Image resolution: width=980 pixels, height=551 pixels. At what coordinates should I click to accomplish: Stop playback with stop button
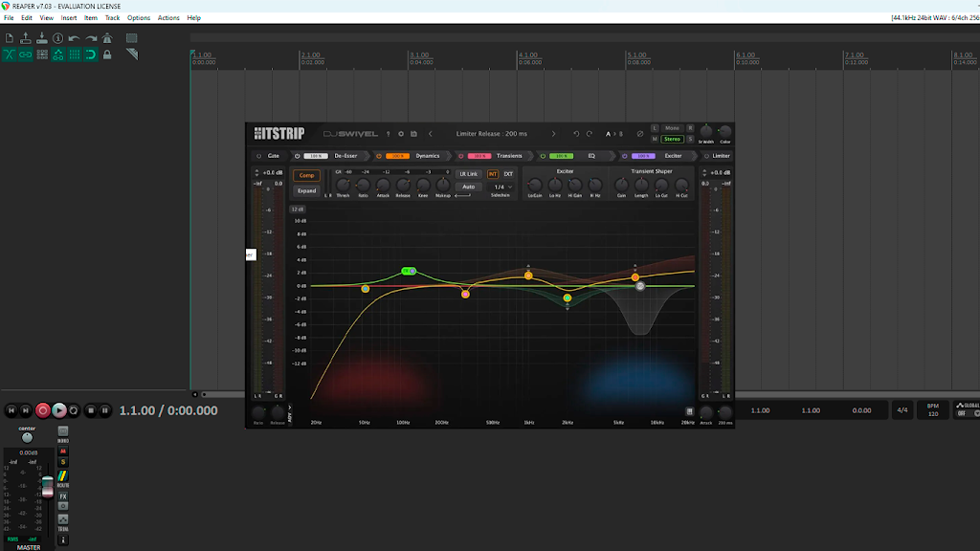[91, 410]
